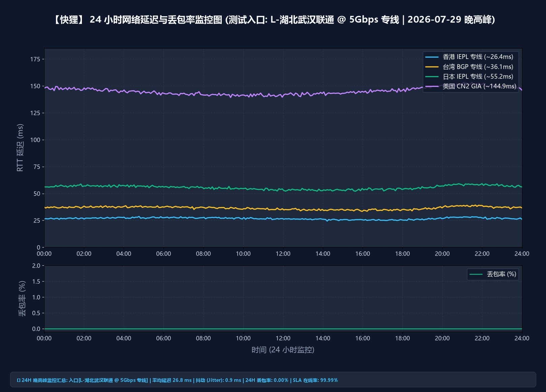Click the 150 label on the RTT axis
The image size is (546, 392).
pos(35,86)
